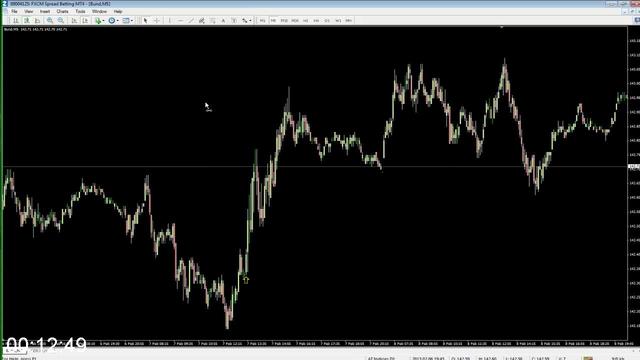Switch chart to line chart mode
Screen dimensions: 640x360
(x=38, y=20)
